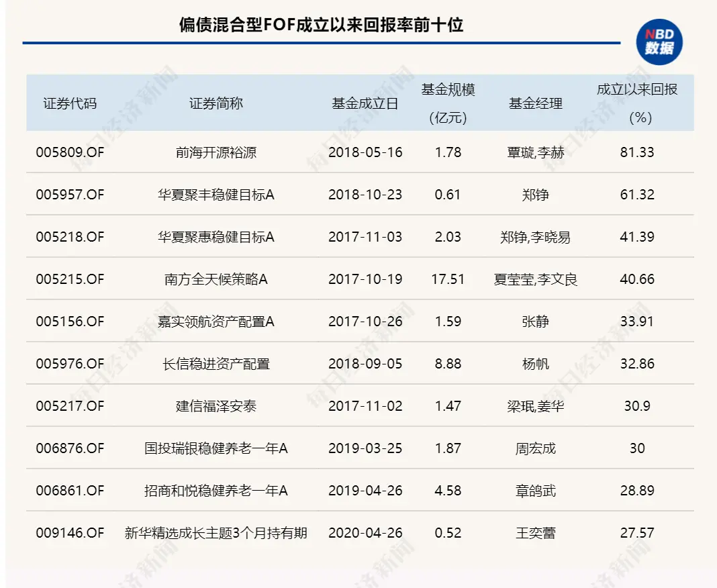This screenshot has width=717, height=588.
Task: Click inception date 2018-10-23
Action: [365, 195]
